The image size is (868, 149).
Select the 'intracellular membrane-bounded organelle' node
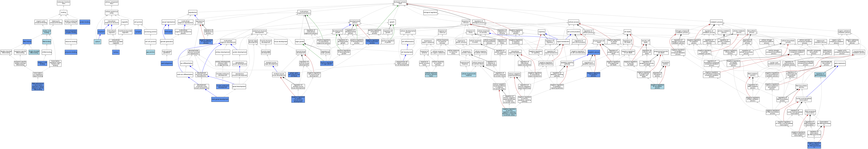coord(116,42)
